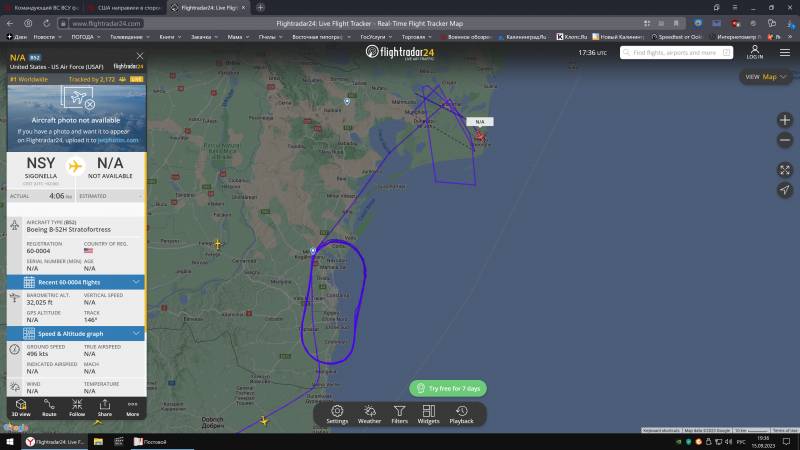The height and width of the screenshot is (450, 800).
Task: Show more bookmarks overflow chevron
Action: pos(790,37)
